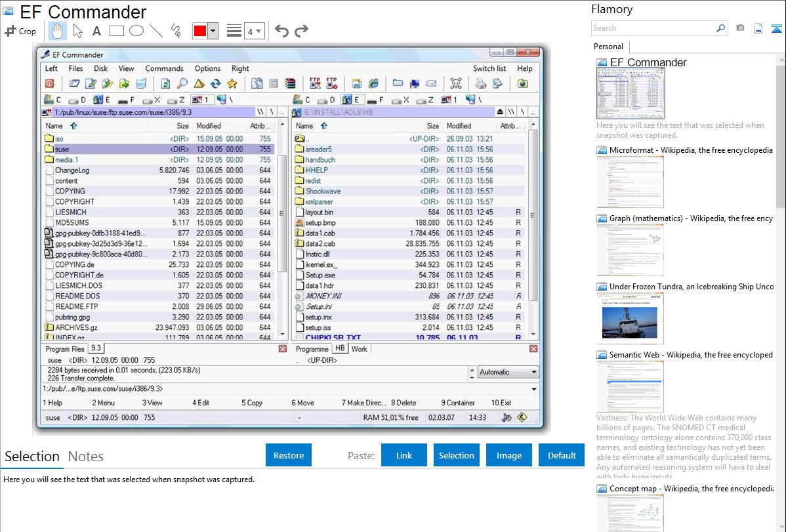Choose the freehand drawing tool

[176, 31]
